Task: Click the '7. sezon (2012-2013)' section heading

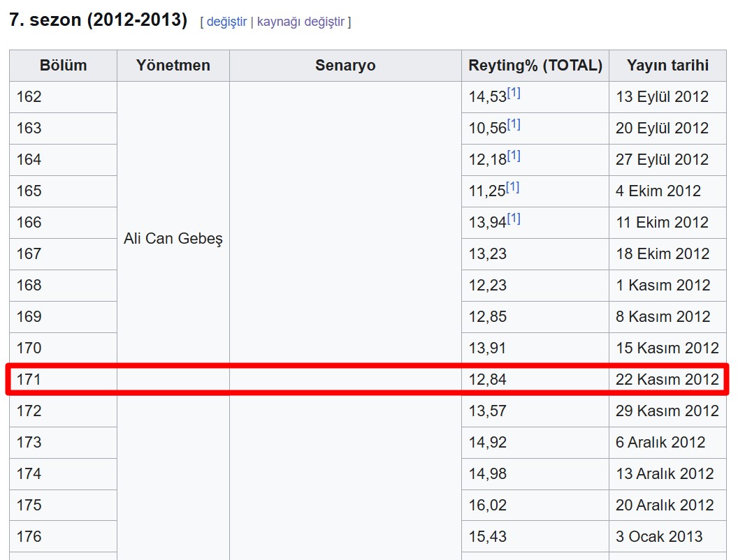Action: pos(99,20)
